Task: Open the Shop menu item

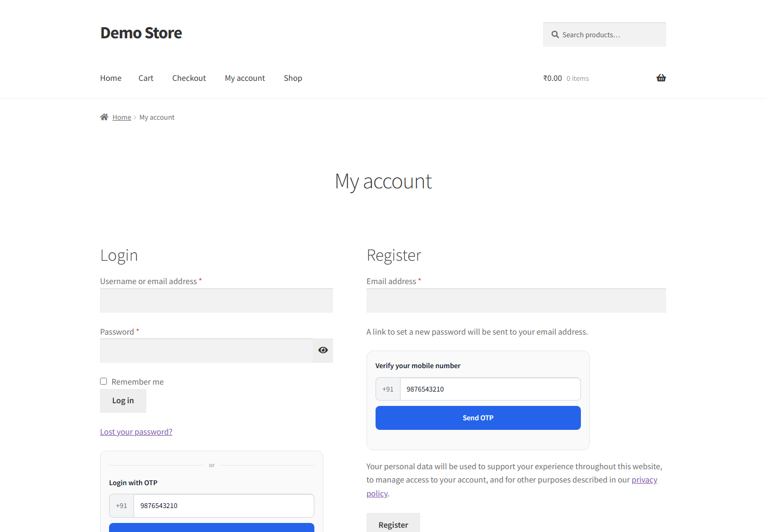Action: 293,78
